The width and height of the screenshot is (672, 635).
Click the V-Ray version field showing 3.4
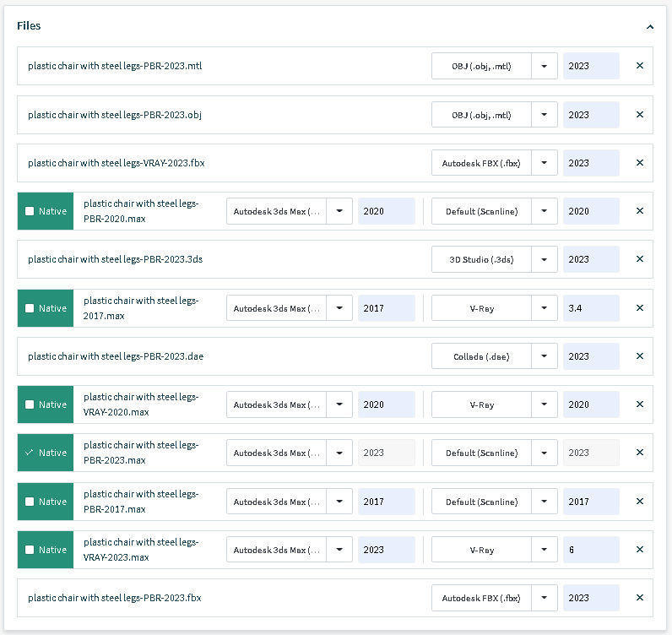pyautogui.click(x=591, y=308)
